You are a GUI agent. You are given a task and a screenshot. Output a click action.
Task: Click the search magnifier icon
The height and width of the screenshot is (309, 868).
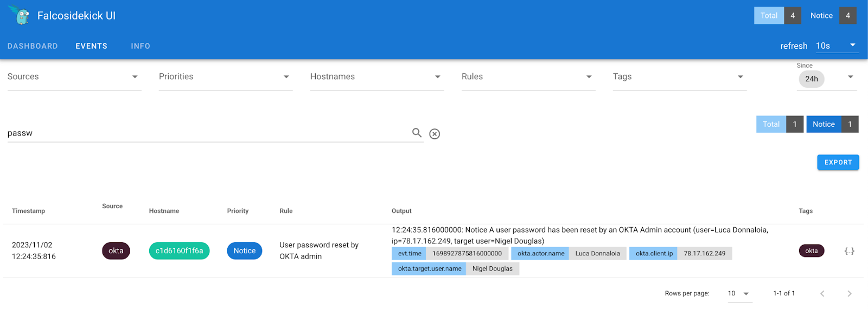tap(417, 133)
